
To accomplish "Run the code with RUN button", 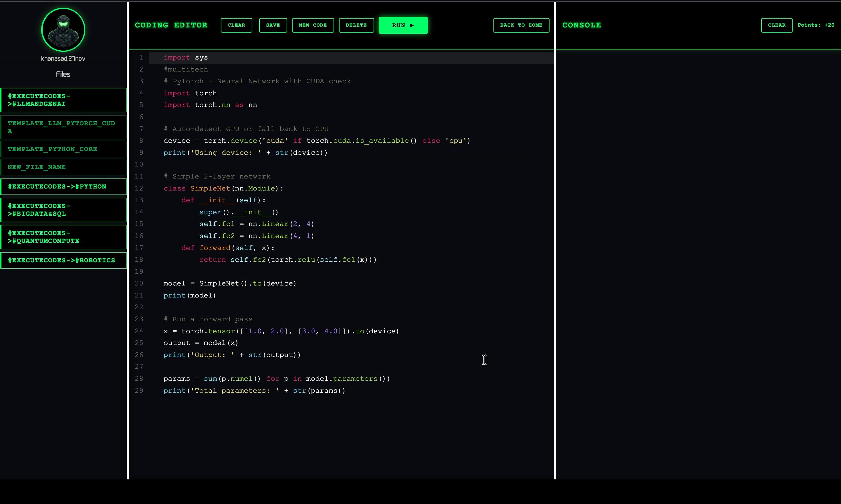I will click(403, 25).
